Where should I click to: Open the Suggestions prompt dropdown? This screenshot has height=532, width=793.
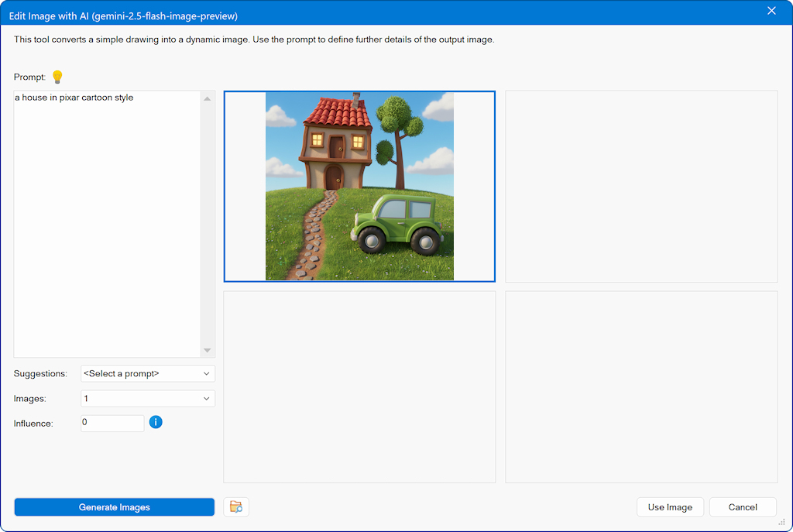coord(148,374)
